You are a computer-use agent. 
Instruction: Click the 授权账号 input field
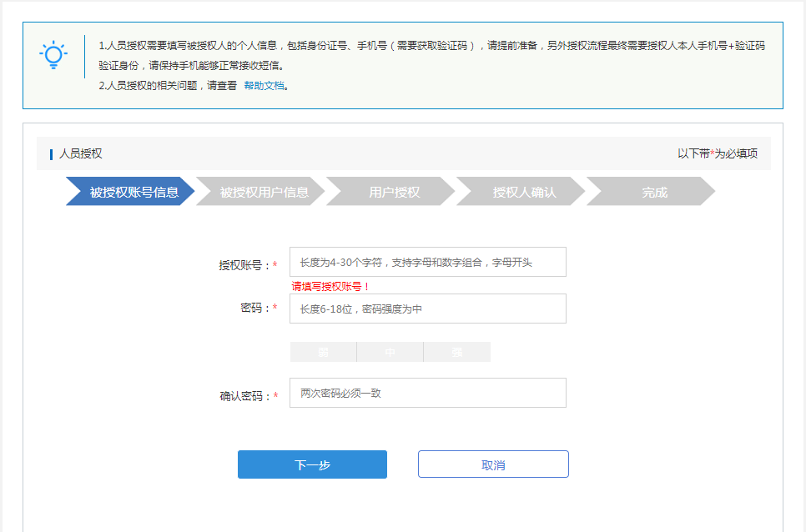tap(427, 262)
